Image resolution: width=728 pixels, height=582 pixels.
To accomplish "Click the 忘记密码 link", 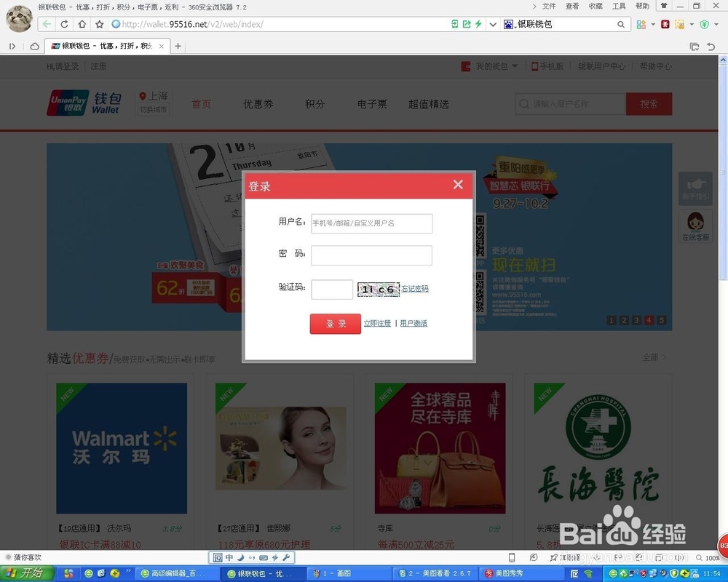I will (415, 289).
